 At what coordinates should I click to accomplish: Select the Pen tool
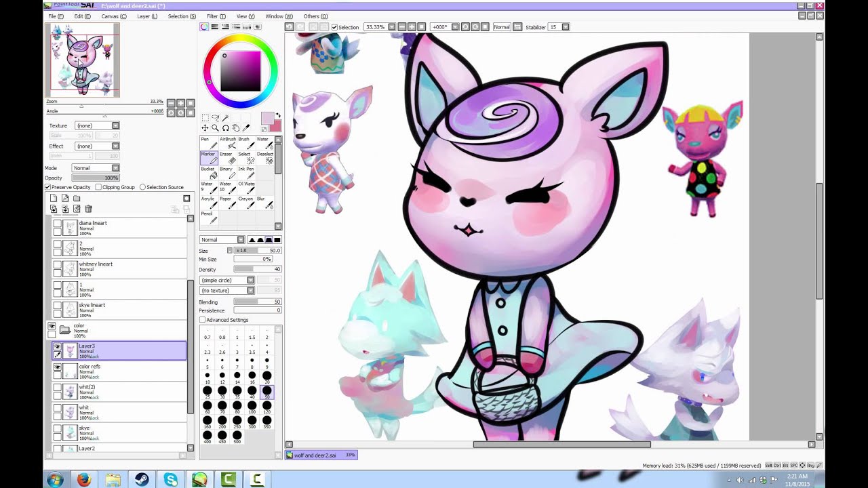pyautogui.click(x=209, y=142)
